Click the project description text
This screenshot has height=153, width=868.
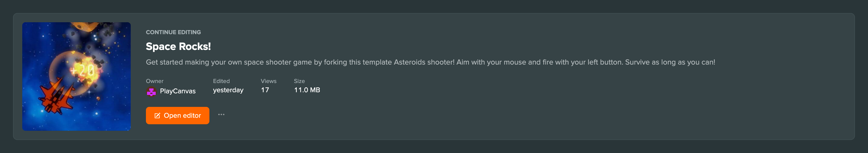[430, 62]
